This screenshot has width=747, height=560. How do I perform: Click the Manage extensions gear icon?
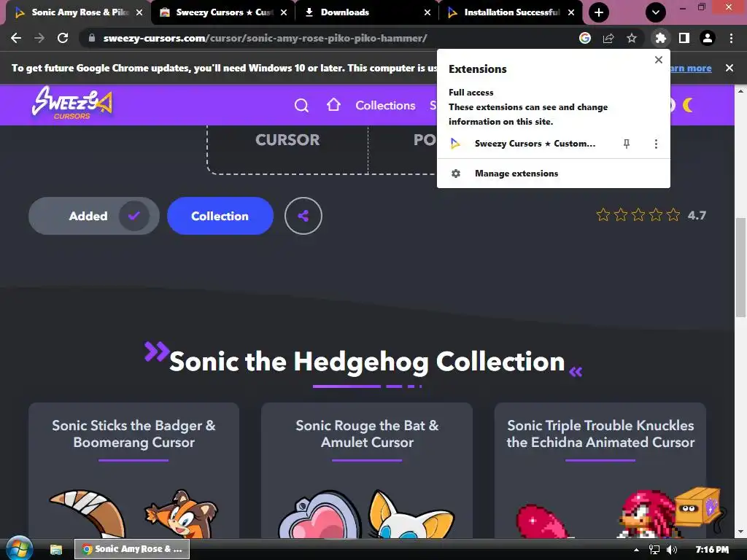tap(456, 174)
